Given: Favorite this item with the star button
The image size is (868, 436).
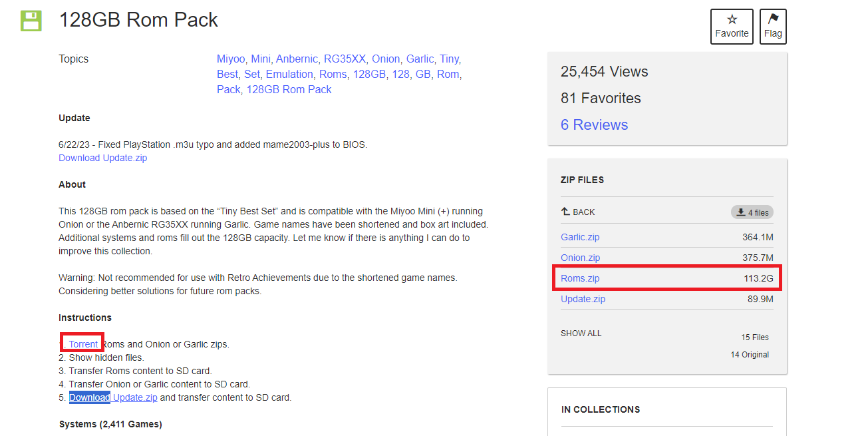Looking at the screenshot, I should (732, 27).
